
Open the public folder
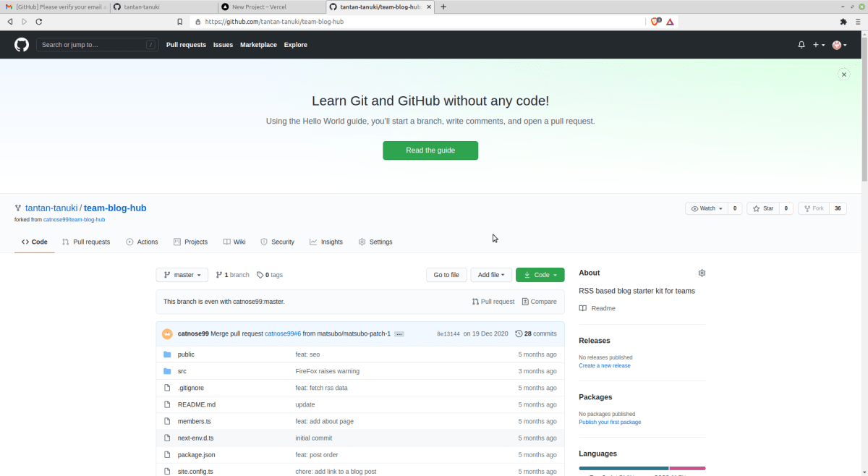186,354
